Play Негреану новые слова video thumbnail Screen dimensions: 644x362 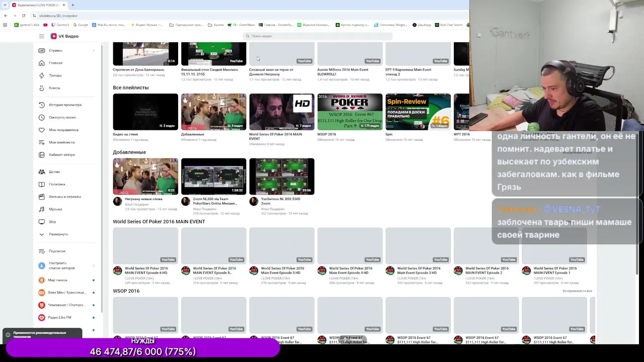[x=145, y=176]
